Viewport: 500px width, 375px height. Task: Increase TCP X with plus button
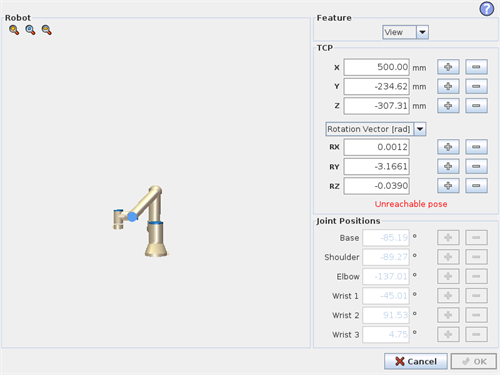448,67
